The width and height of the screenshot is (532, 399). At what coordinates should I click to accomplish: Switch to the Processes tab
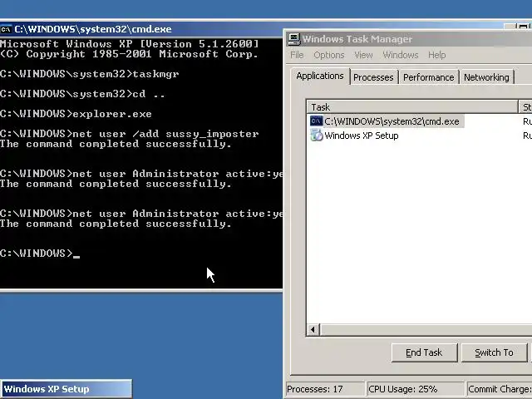tap(373, 77)
